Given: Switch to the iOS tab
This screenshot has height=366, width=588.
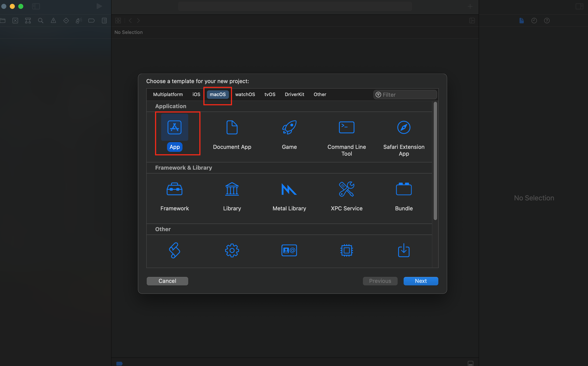Looking at the screenshot, I should click(x=196, y=94).
